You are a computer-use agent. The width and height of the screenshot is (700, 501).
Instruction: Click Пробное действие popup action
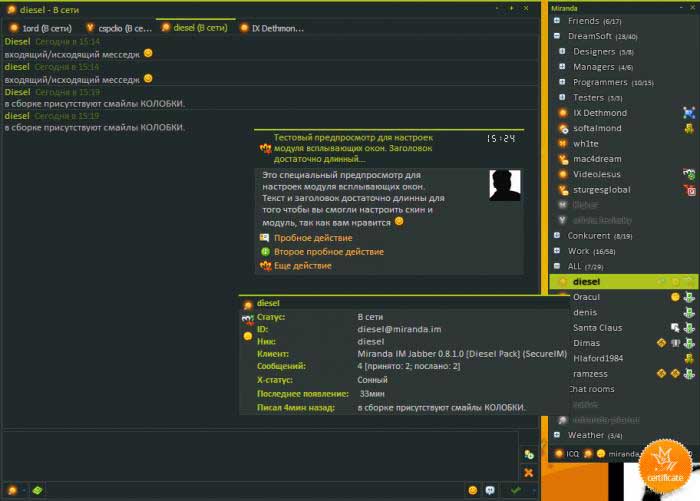(313, 238)
